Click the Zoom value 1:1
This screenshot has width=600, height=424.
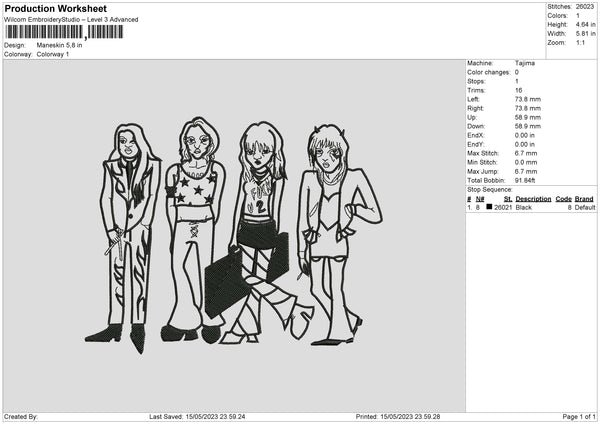pyautogui.click(x=580, y=42)
